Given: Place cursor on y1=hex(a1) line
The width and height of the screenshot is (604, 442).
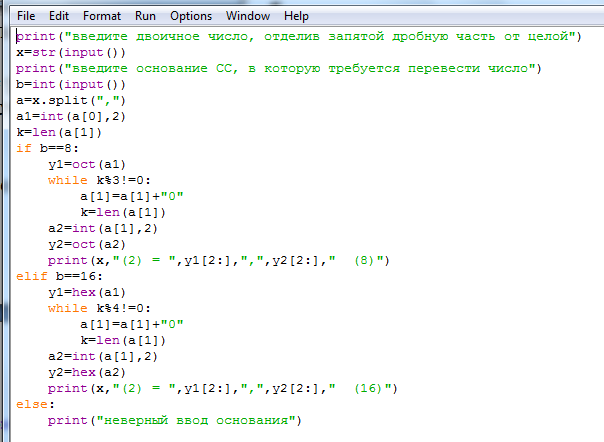Looking at the screenshot, I should click(x=82, y=292).
